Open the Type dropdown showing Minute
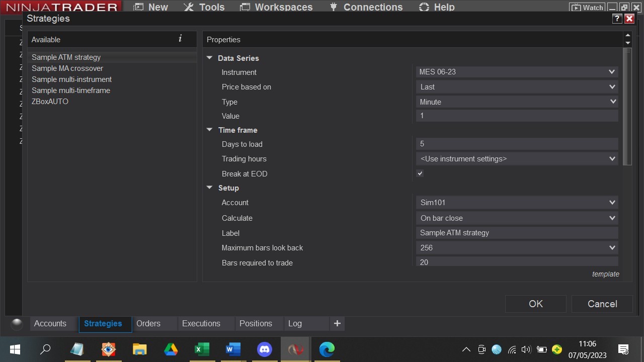Screen dimensions: 644x362 click(x=517, y=102)
